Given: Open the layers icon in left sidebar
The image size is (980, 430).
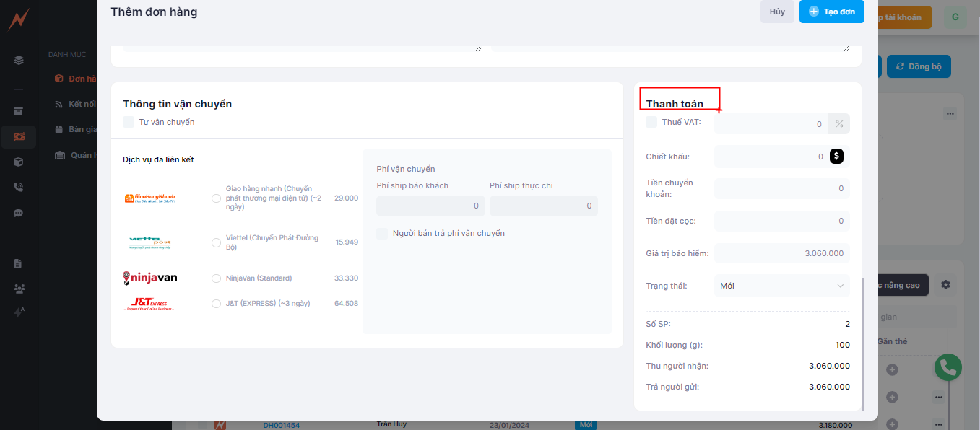Looking at the screenshot, I should click(19, 60).
